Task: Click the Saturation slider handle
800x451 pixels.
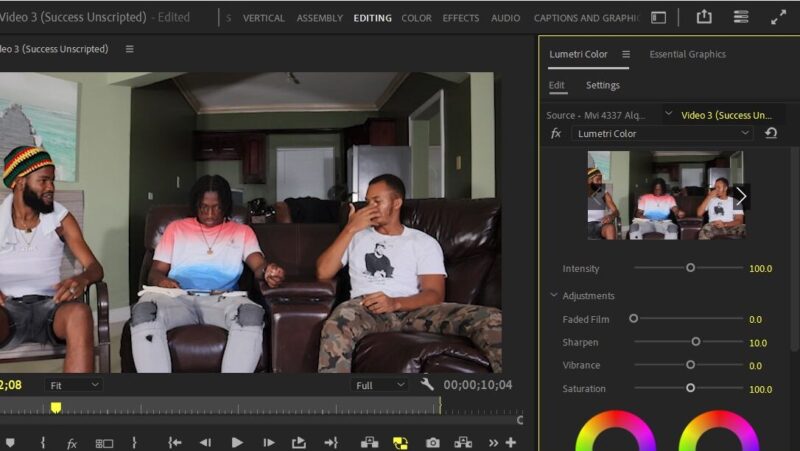Action: click(x=690, y=388)
